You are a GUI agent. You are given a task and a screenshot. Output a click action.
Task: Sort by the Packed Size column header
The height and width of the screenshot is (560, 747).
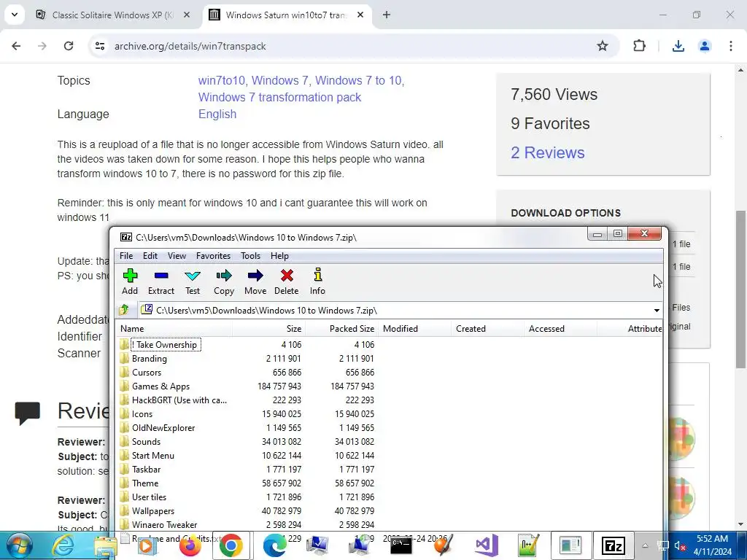(341, 329)
